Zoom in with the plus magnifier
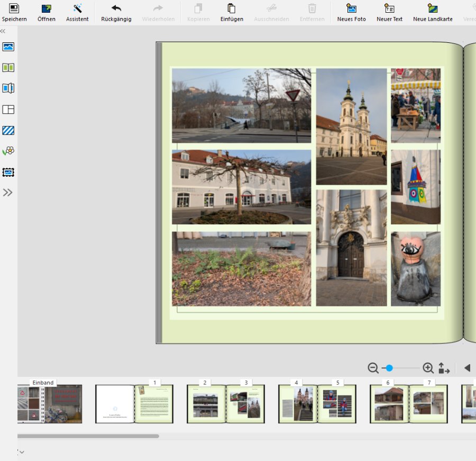 click(x=428, y=368)
